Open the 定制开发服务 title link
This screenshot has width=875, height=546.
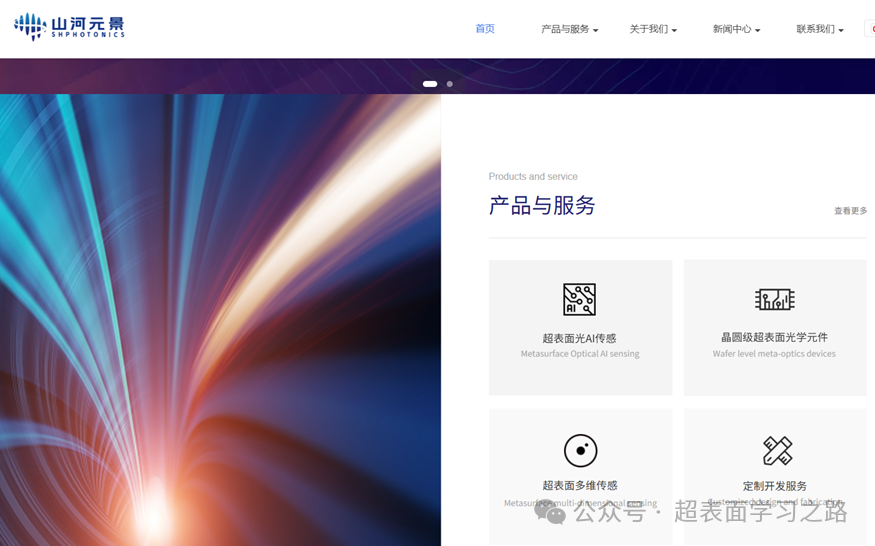tap(775, 486)
